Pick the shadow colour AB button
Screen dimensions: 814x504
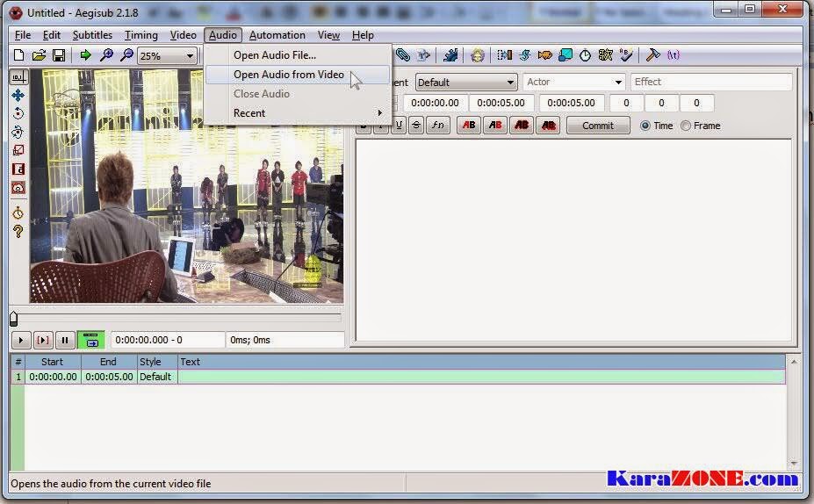pyautogui.click(x=549, y=126)
